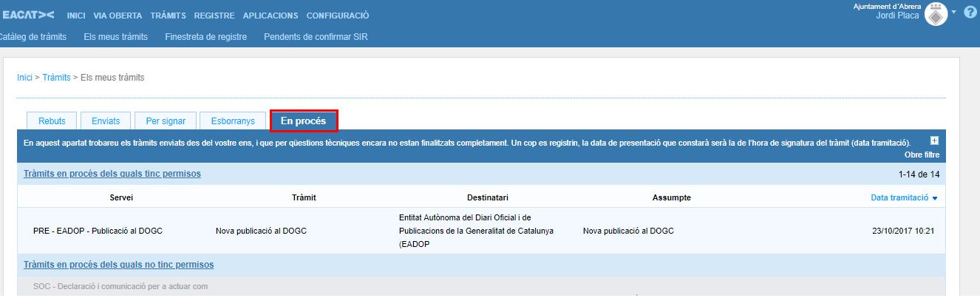The image size is (980, 298).
Task: Click 'Pendents de confirmar SIR' link
Action: [316, 37]
